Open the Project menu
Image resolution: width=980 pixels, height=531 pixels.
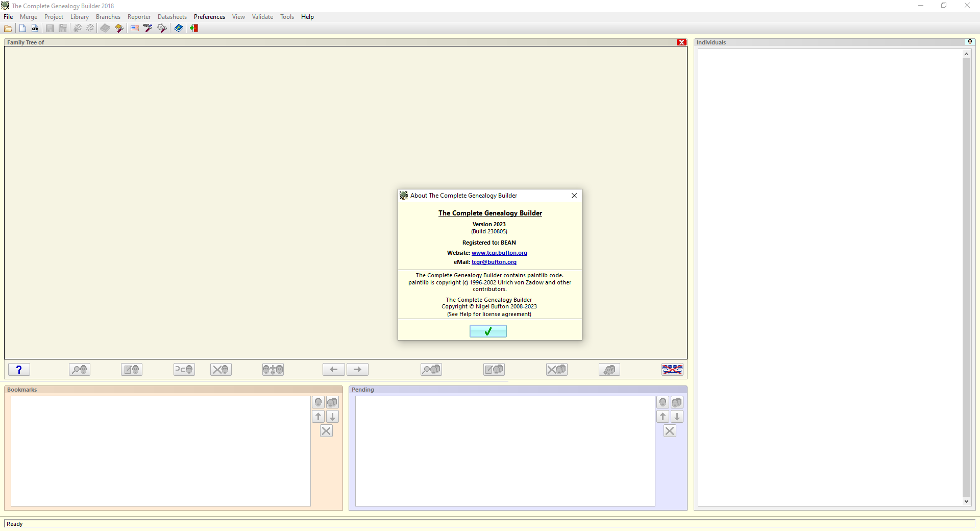(x=54, y=17)
